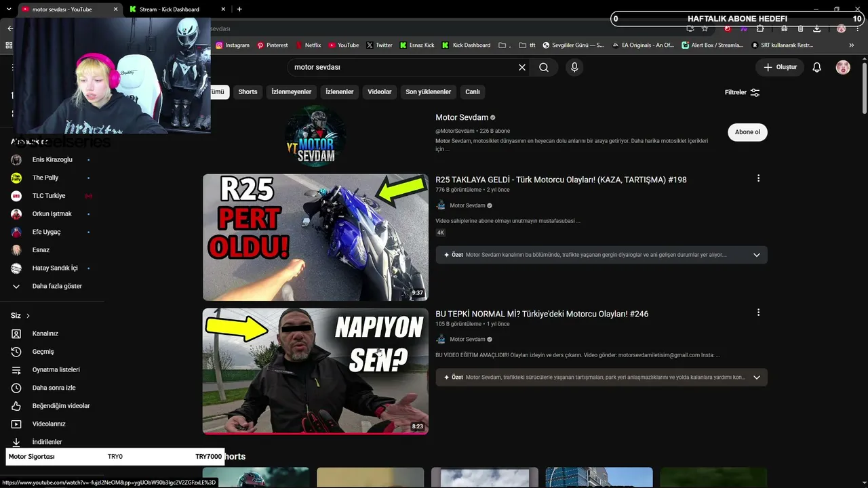Open the tft bookmarks folder

pyautogui.click(x=527, y=45)
